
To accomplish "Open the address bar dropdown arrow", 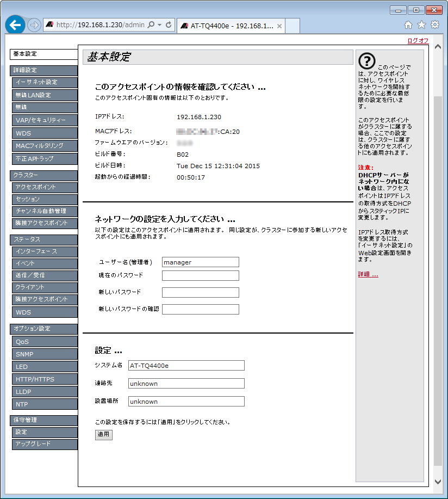I will [160, 25].
